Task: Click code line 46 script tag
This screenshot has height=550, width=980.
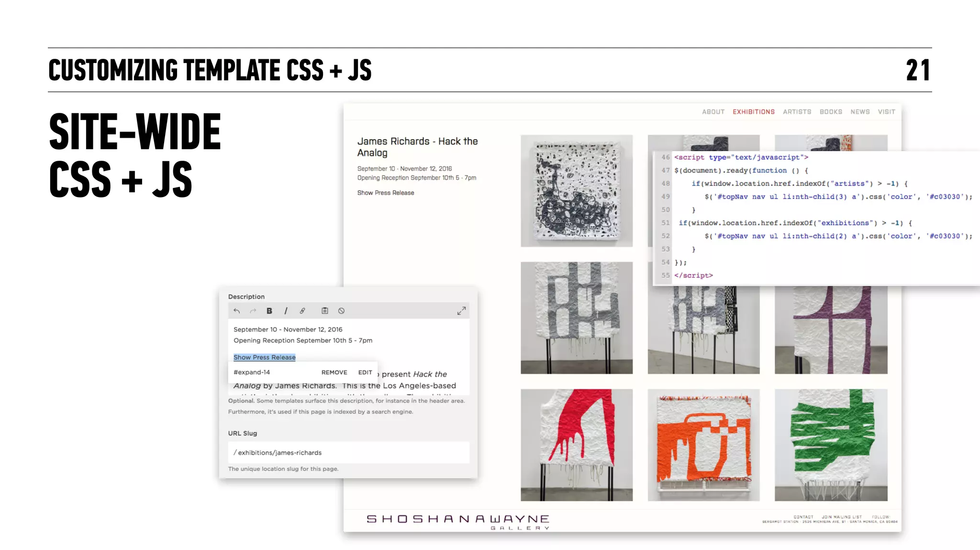Action: tap(741, 157)
